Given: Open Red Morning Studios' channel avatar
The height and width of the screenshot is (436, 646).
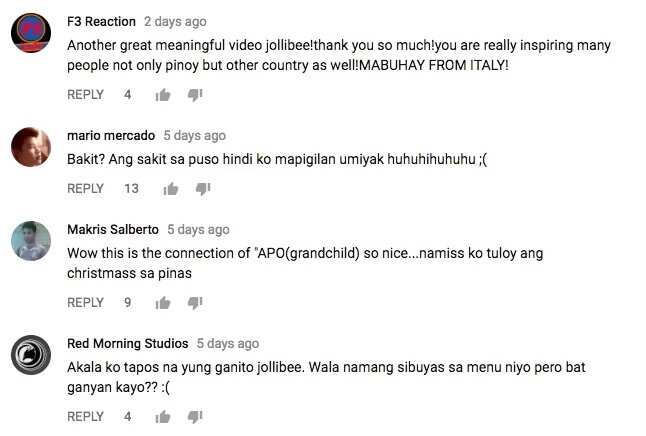Looking at the screenshot, I should [x=31, y=355].
